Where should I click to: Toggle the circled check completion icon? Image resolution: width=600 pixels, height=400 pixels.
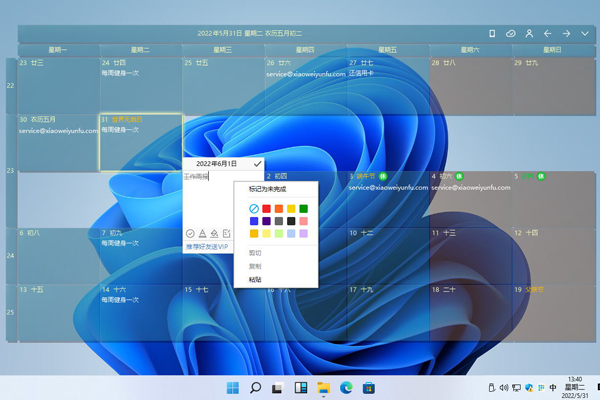coord(190,233)
